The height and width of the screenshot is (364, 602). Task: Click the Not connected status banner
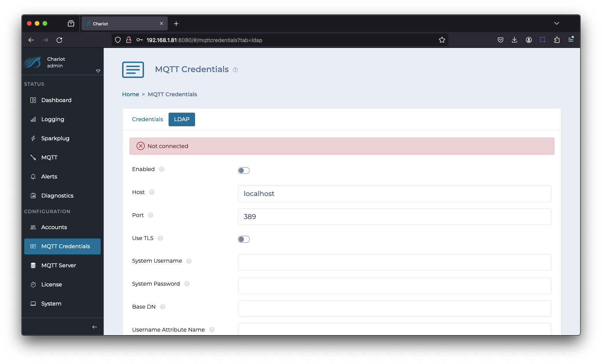click(x=342, y=146)
